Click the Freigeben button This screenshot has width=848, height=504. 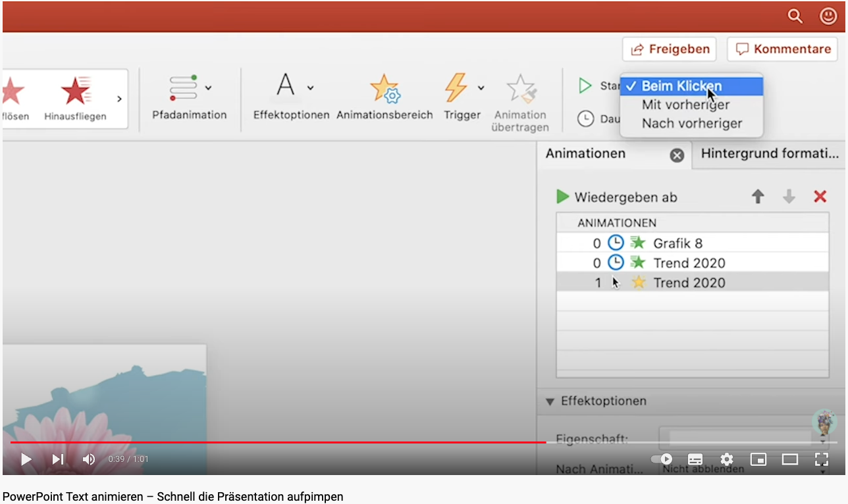click(x=669, y=49)
